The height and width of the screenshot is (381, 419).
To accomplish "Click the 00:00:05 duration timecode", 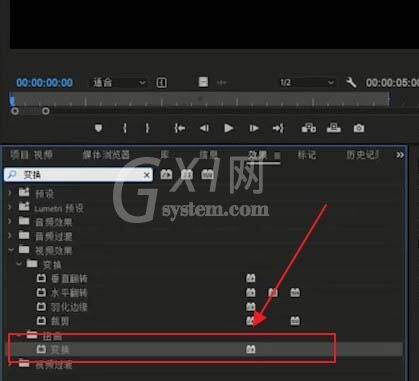I will pyautogui.click(x=392, y=83).
